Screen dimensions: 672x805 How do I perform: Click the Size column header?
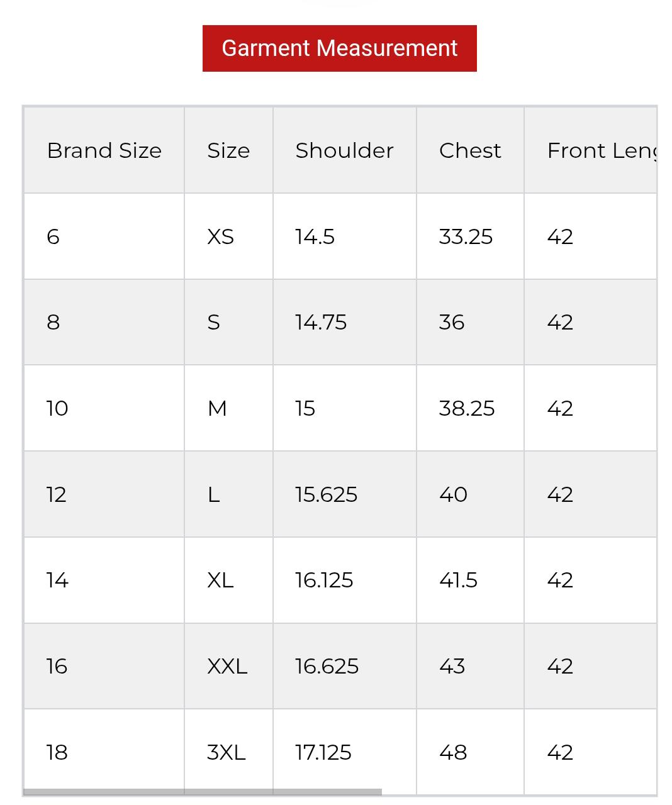click(x=228, y=150)
